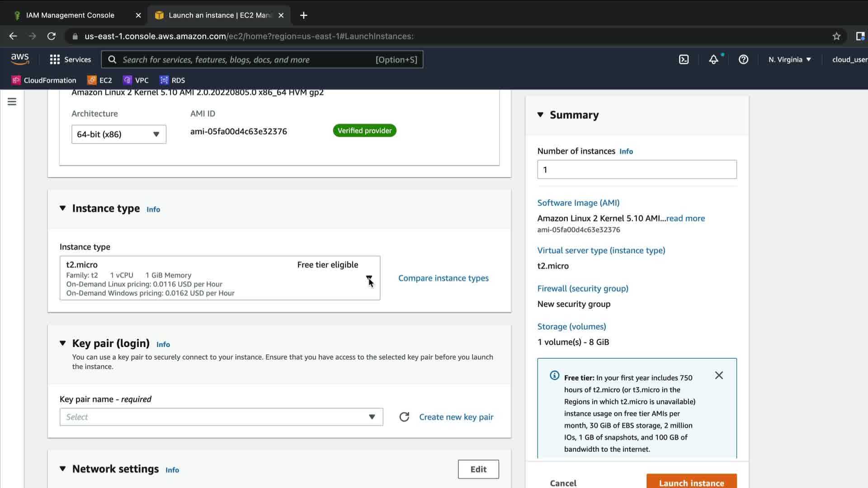Viewport: 868px width, 488px height.
Task: Click the notifications bell icon
Action: pos(713,60)
